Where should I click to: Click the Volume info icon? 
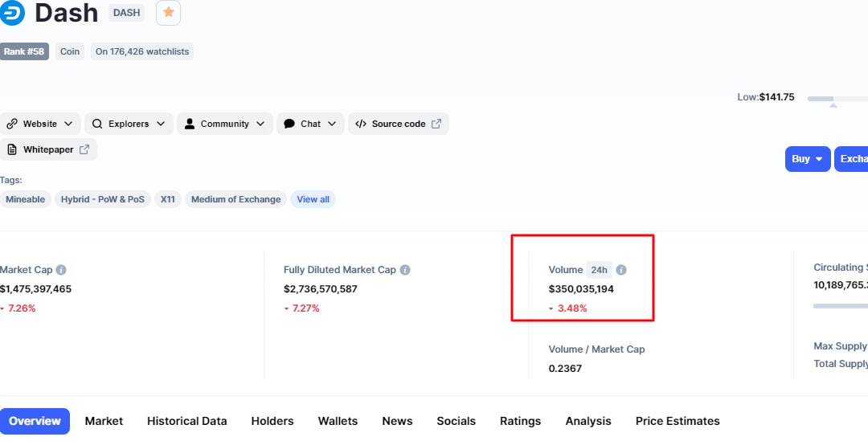pos(621,270)
